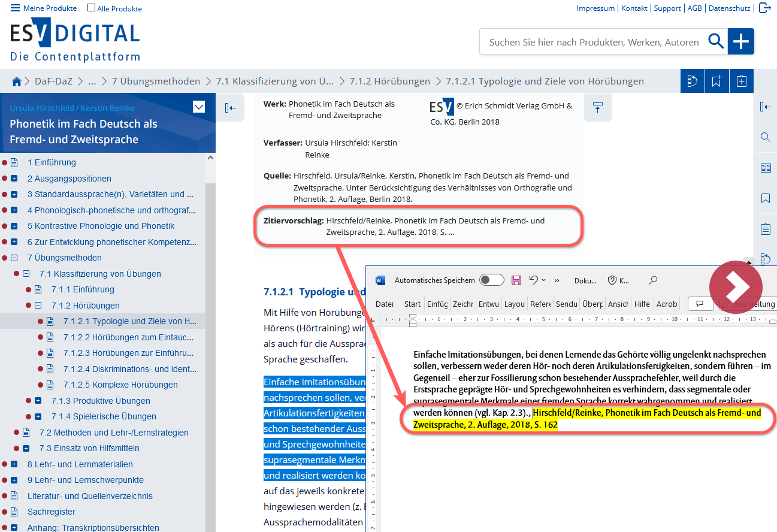Image resolution: width=777 pixels, height=532 pixels.
Task: Click the ESV Digital logo
Action: click(74, 39)
